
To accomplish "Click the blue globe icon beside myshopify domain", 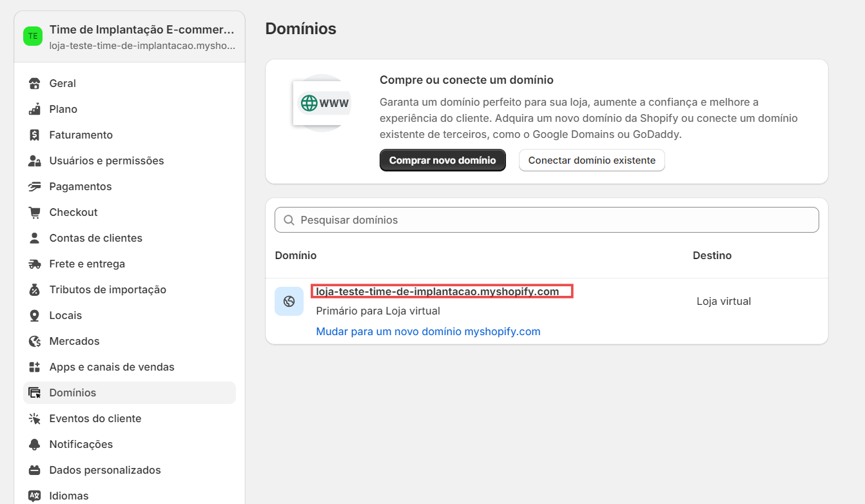I will (x=289, y=302).
